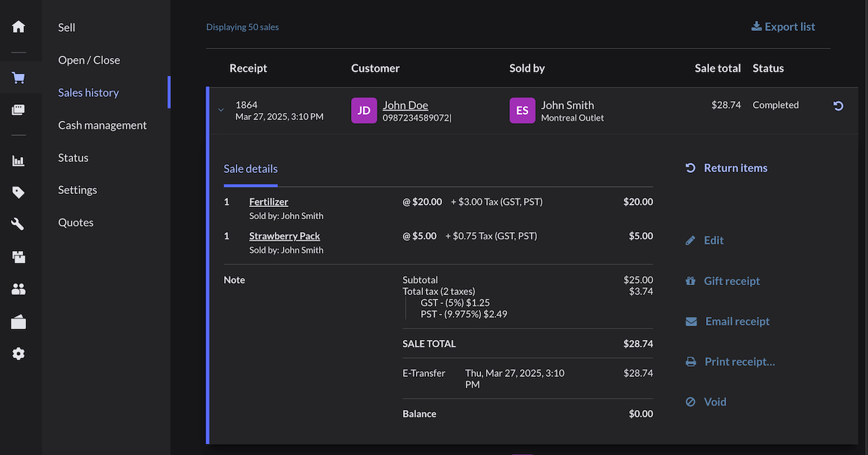The image size is (868, 455).
Task: Select Sales history menu item
Action: coord(88,93)
